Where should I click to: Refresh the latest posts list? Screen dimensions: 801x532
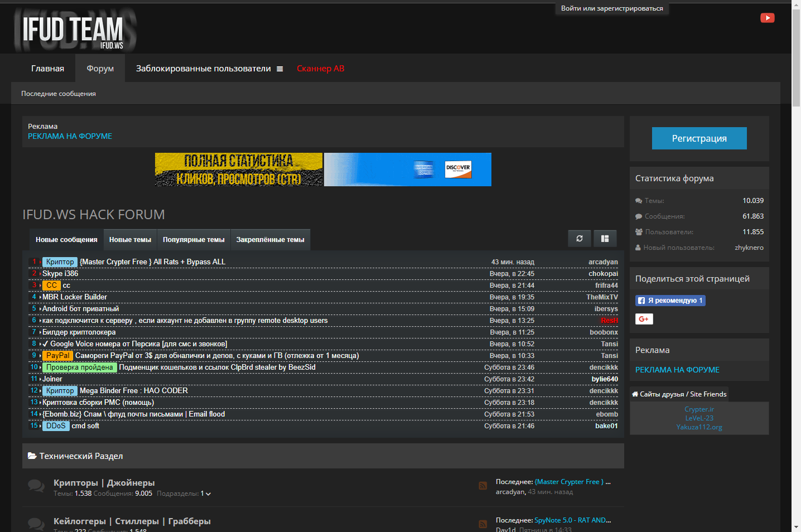(580, 239)
